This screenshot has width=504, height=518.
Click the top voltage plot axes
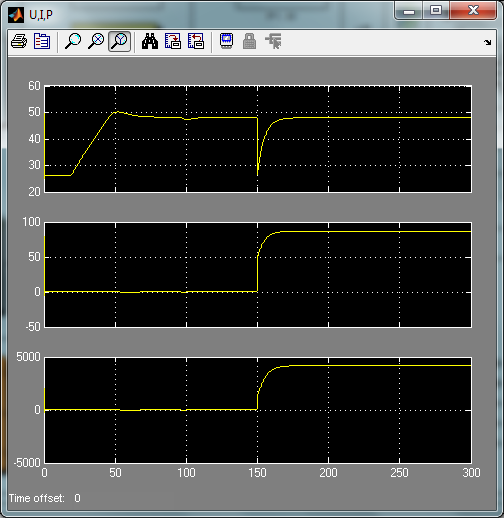click(x=258, y=139)
